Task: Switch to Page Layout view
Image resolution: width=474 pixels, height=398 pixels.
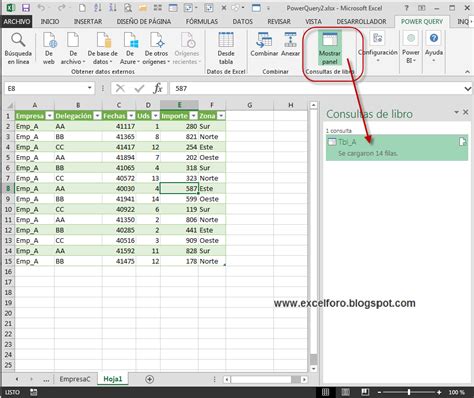Action: 346,392
